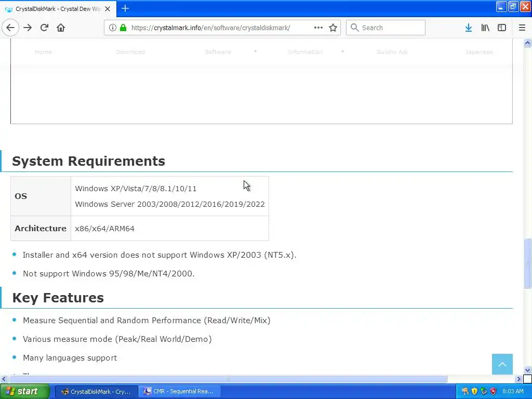Click the vertical scrollbar thumb
Screen dimensions: 532x399
[527, 263]
